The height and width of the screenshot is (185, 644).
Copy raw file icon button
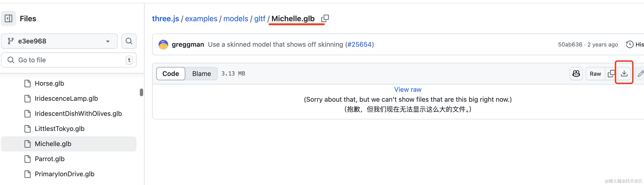[611, 74]
